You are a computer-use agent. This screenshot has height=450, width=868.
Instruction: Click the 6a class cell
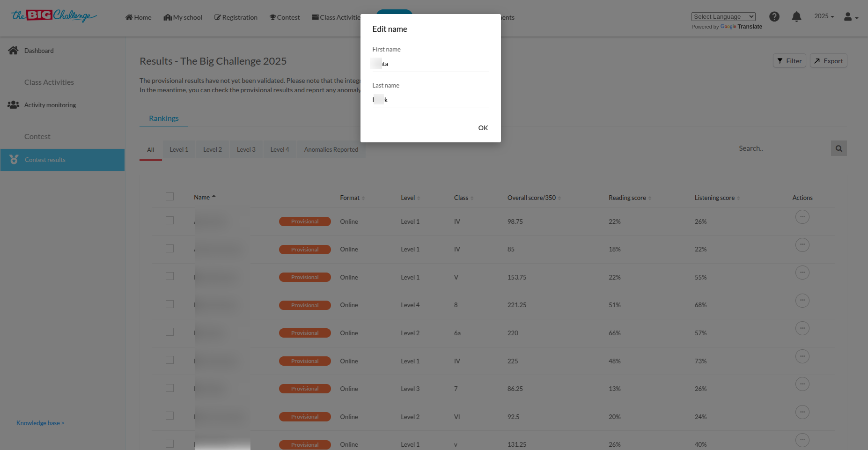point(457,333)
